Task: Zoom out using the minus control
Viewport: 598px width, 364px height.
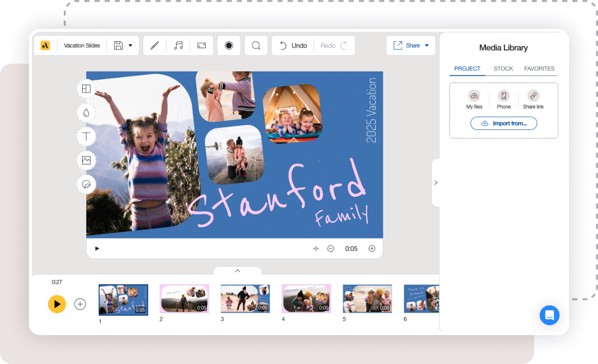Action: (330, 248)
